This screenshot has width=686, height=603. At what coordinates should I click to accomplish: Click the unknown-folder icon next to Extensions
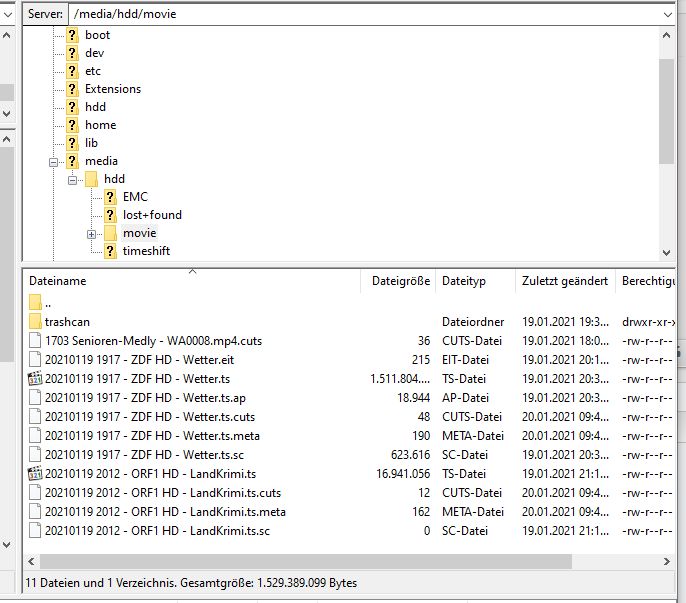(72, 89)
